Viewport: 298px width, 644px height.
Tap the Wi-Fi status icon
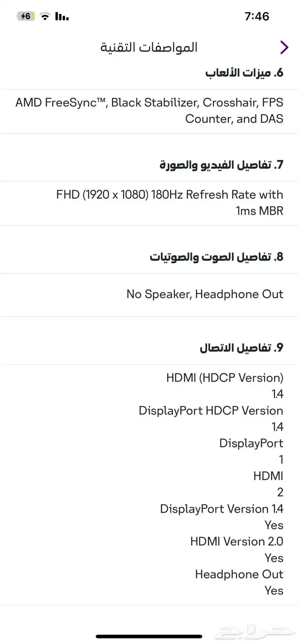[44, 17]
